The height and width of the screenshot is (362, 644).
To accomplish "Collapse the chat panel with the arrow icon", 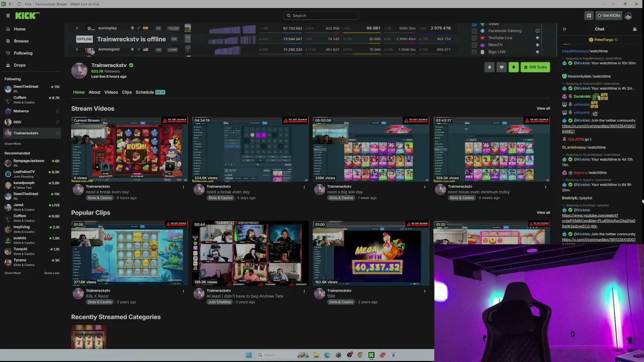I will (564, 29).
